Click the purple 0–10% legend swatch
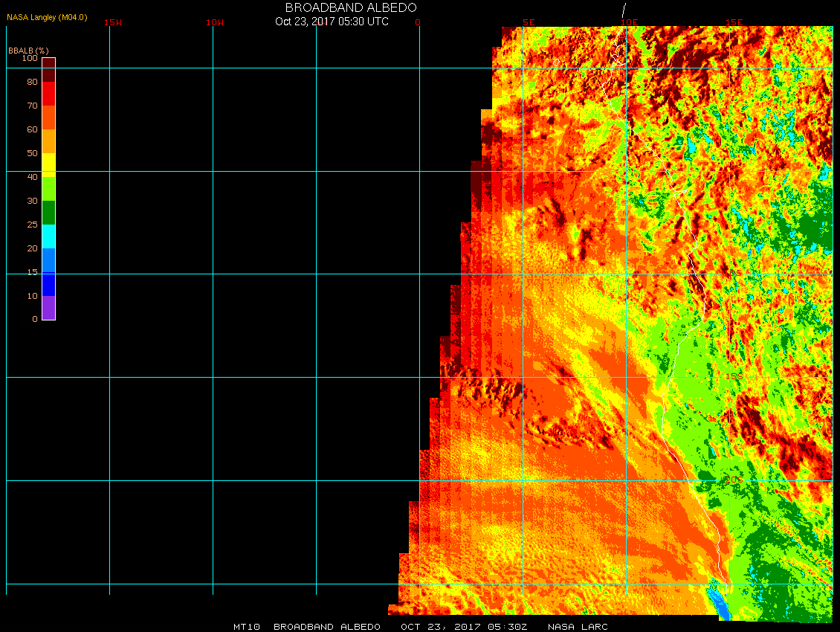 (48, 308)
